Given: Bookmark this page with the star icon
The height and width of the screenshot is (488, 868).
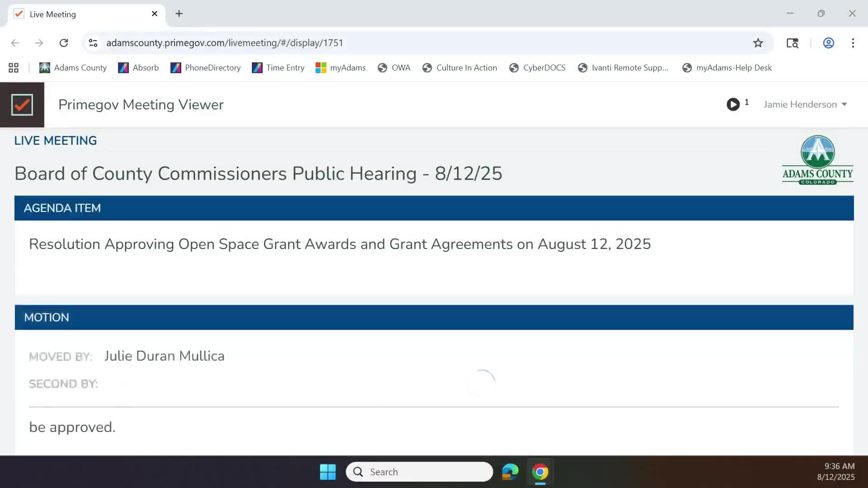Looking at the screenshot, I should [x=758, y=43].
